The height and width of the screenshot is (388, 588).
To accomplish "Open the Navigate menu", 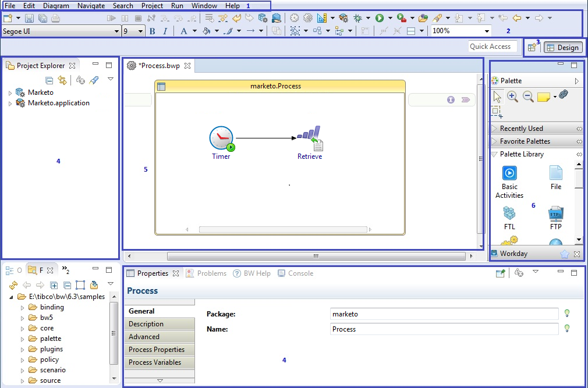I will pos(91,6).
